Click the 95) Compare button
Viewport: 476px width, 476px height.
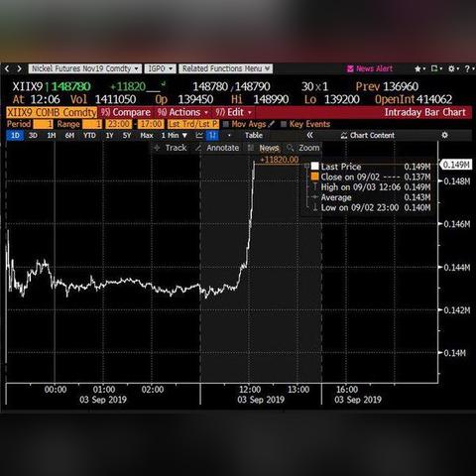[126, 112]
